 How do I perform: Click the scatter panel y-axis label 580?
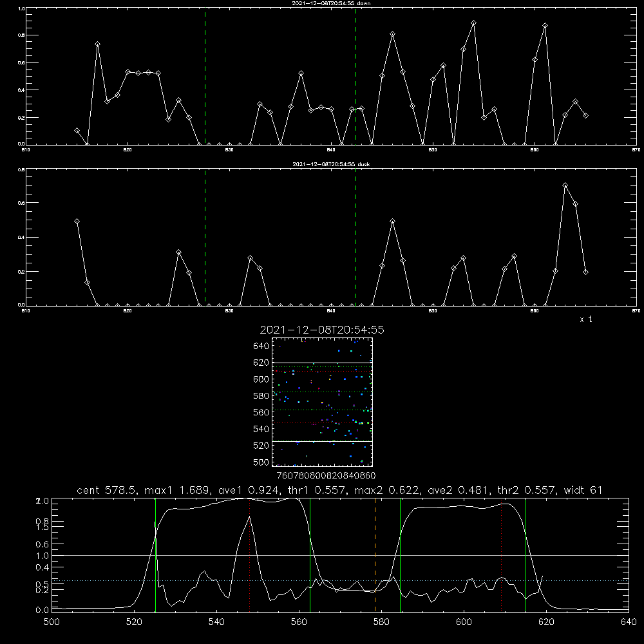(261, 396)
